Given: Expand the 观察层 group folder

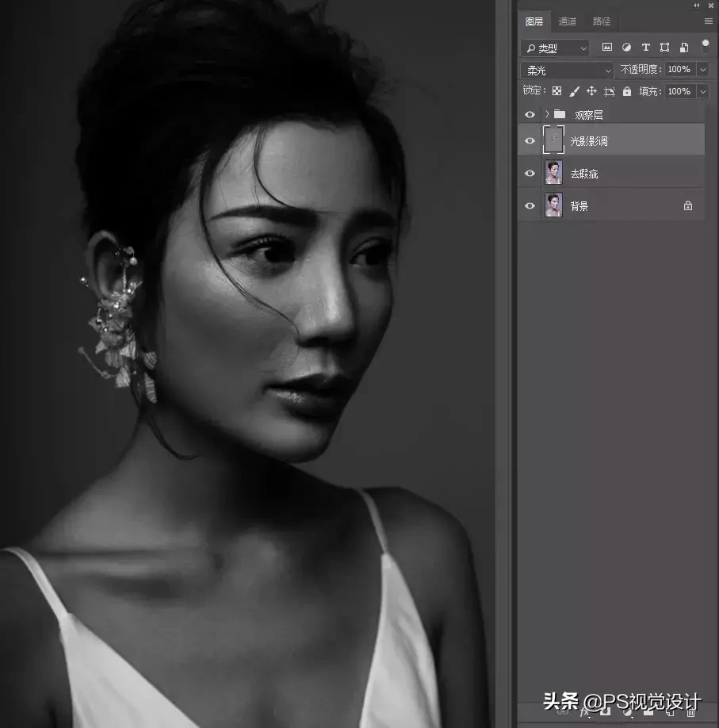Looking at the screenshot, I should 547,113.
